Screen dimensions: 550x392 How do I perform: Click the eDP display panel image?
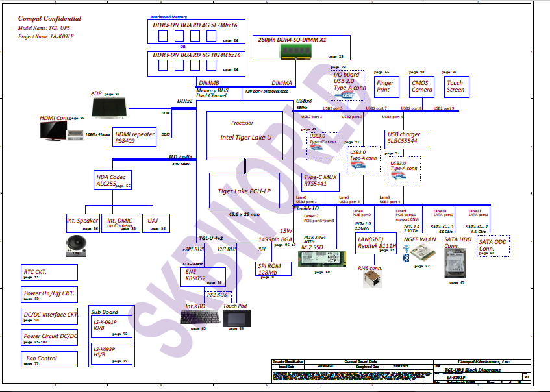click(109, 108)
